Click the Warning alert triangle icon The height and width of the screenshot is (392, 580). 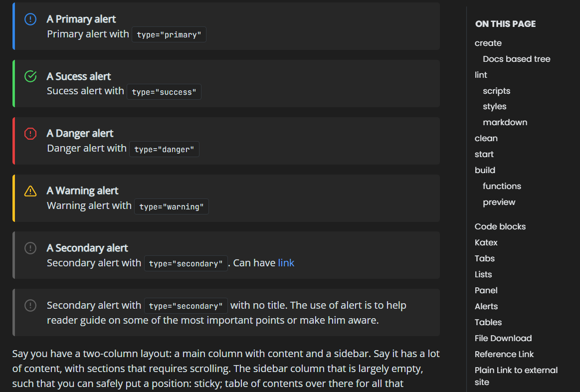point(30,191)
